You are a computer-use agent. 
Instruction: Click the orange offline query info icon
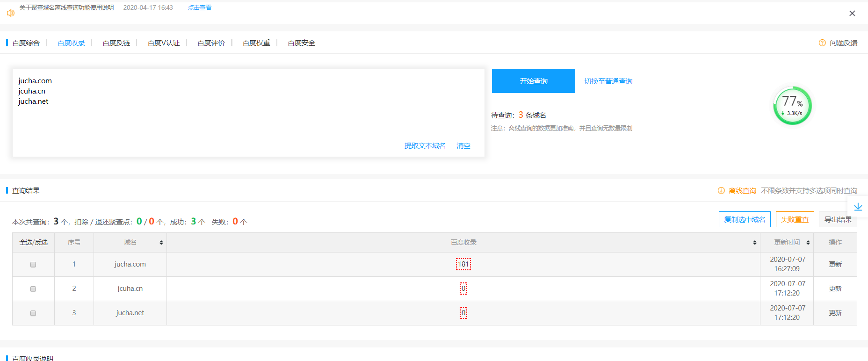721,191
